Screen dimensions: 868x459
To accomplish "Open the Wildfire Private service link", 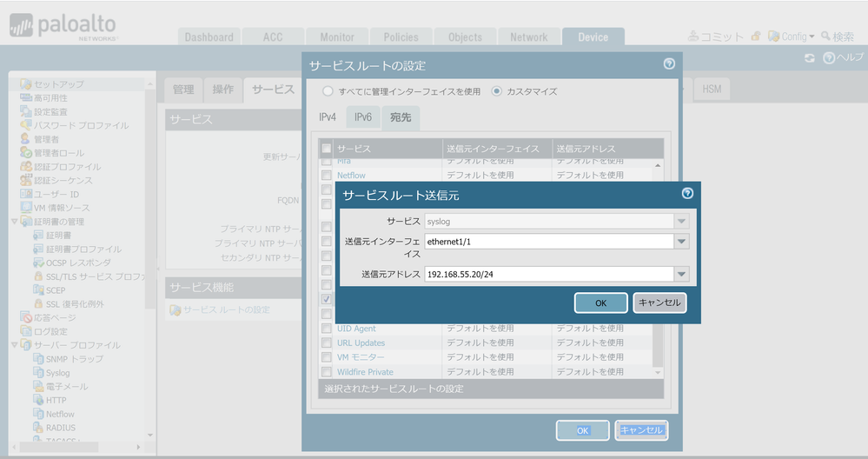I will tap(365, 372).
